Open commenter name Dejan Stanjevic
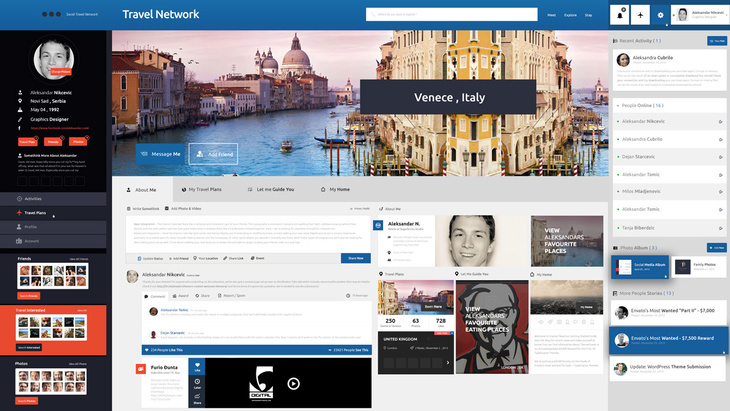 pos(173,333)
